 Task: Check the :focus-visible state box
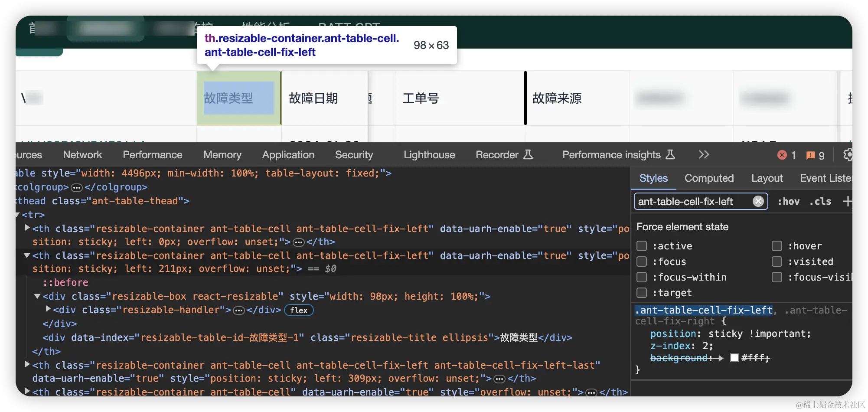coord(777,277)
